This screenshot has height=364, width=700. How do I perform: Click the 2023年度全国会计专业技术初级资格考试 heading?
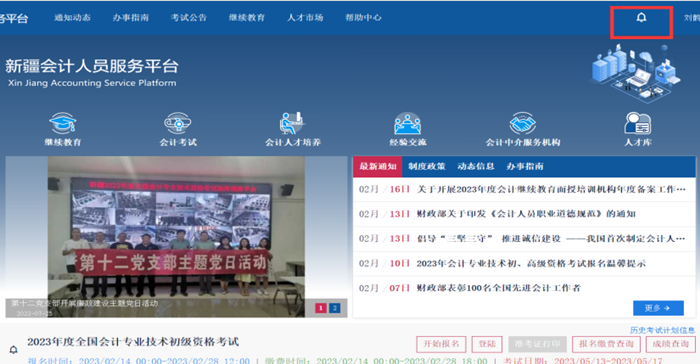(133, 342)
